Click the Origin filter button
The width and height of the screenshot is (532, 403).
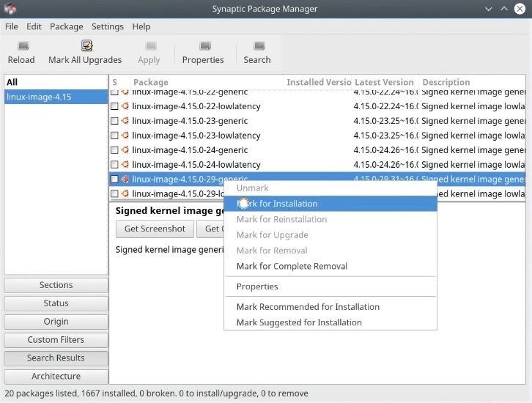pyautogui.click(x=56, y=321)
